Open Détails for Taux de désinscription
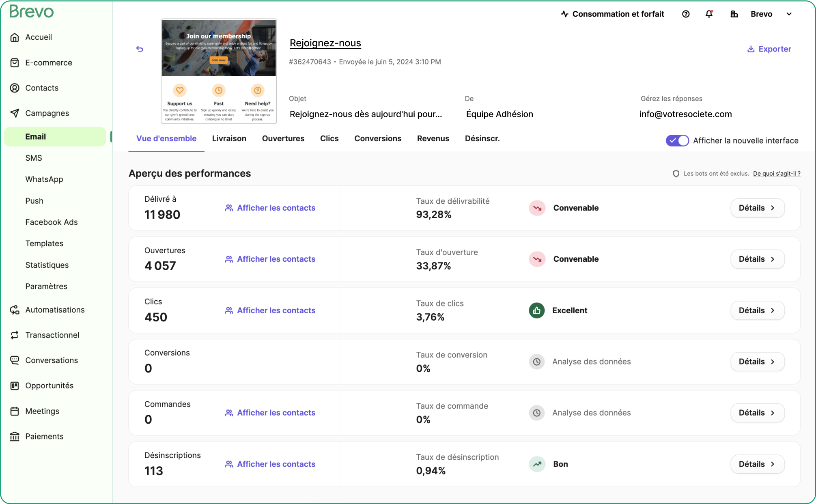816x504 pixels. (x=757, y=464)
